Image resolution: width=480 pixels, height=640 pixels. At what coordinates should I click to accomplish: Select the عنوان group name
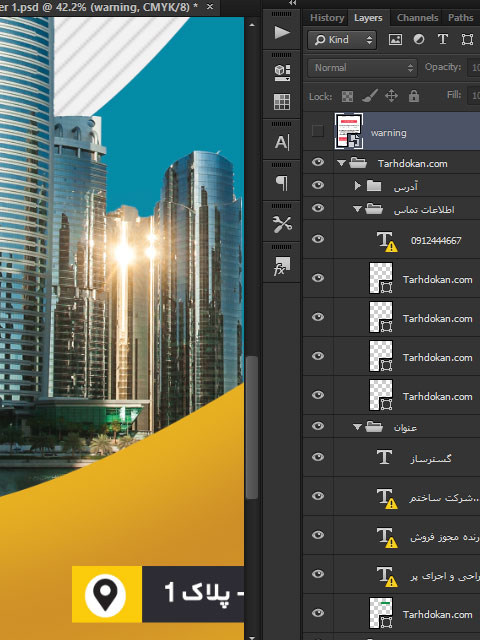click(405, 428)
